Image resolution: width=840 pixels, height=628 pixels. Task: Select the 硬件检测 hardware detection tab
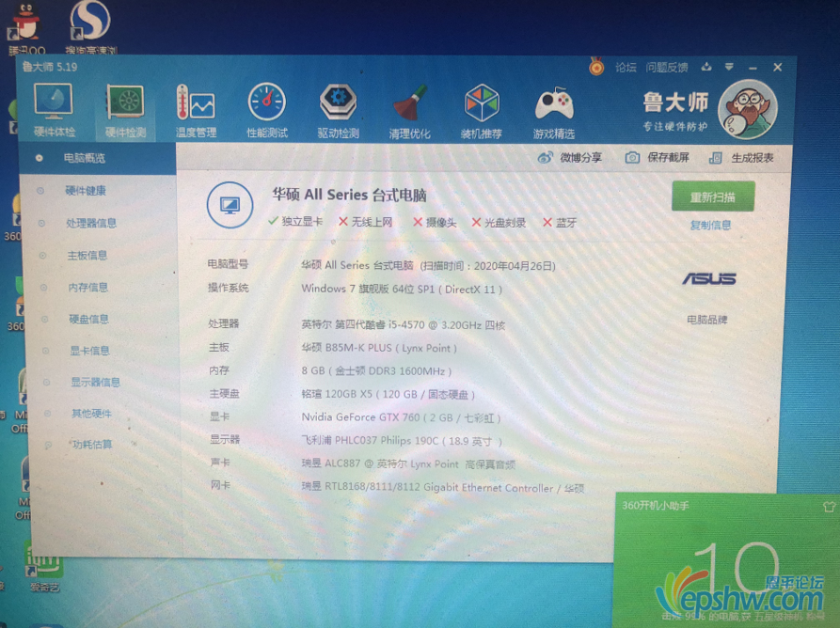coord(125,110)
